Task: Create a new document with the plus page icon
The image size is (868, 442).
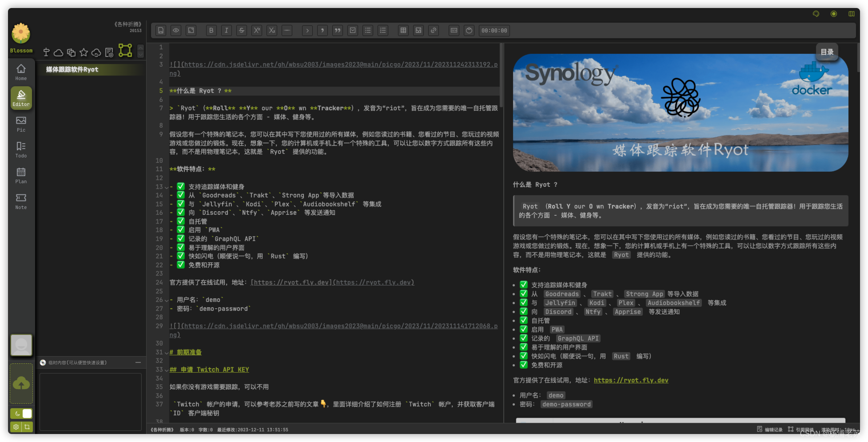Action: 109,53
